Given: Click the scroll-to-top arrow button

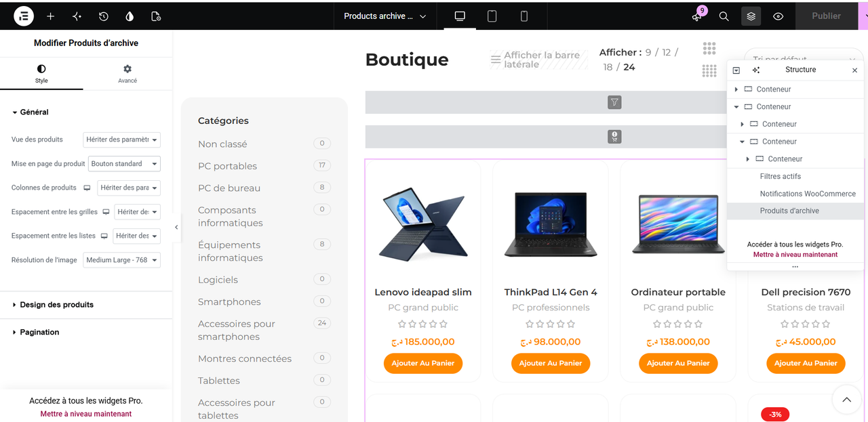Looking at the screenshot, I should [846, 400].
